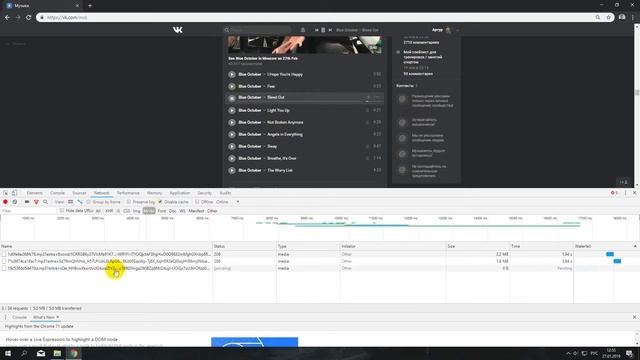Open the Audits tab
640x360 pixels.
pos(225,193)
